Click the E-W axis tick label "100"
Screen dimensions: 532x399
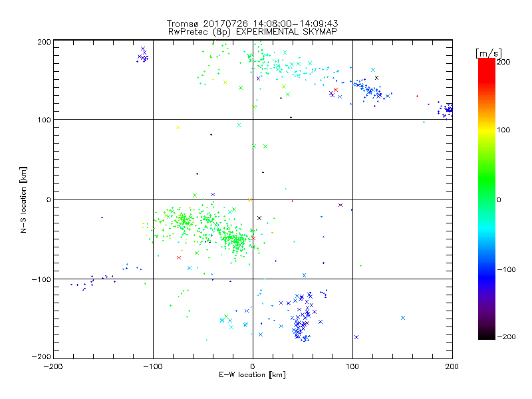(352, 366)
